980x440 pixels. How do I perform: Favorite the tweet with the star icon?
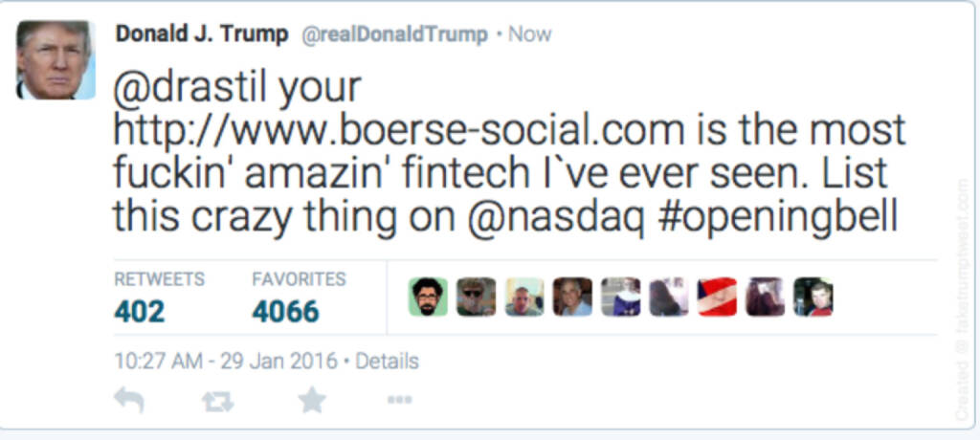pyautogui.click(x=311, y=400)
